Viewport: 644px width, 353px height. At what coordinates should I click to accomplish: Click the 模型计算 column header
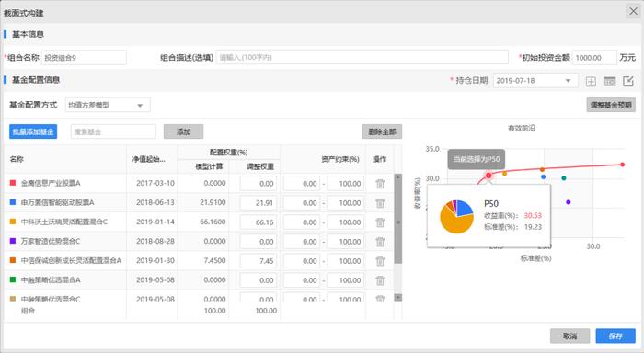point(209,166)
